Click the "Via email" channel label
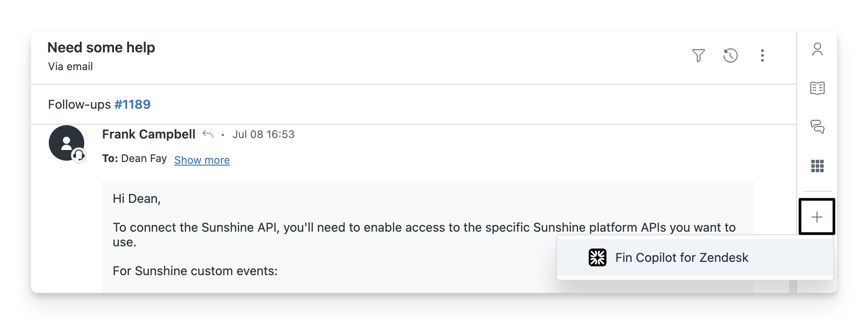 pos(70,67)
